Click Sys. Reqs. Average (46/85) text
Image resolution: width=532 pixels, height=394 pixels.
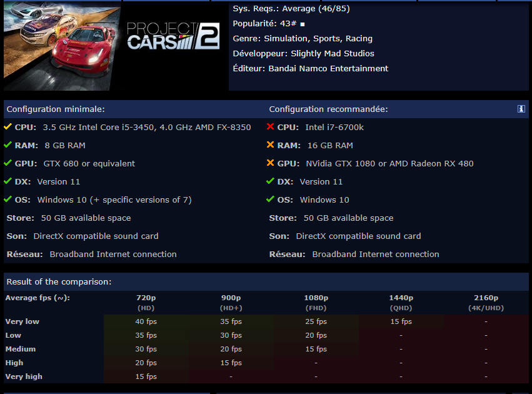(x=291, y=9)
